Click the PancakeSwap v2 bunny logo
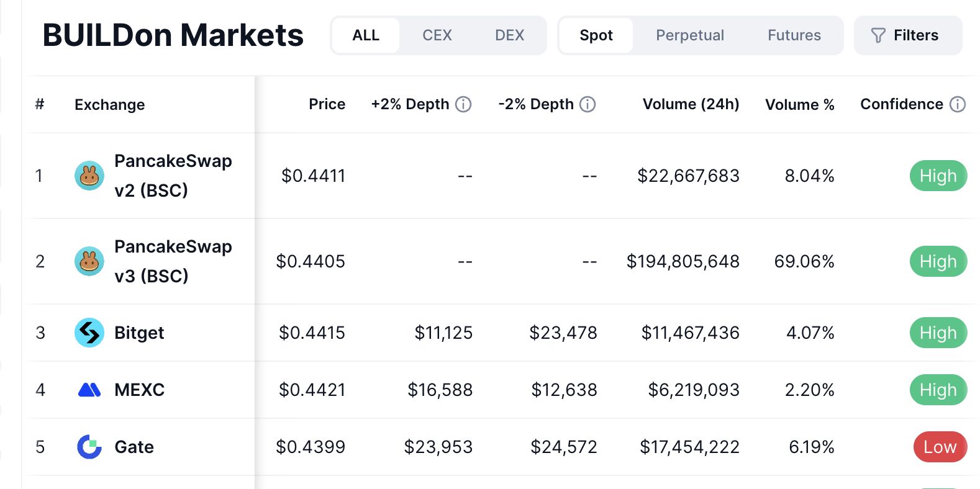This screenshot has height=489, width=980. [x=89, y=176]
